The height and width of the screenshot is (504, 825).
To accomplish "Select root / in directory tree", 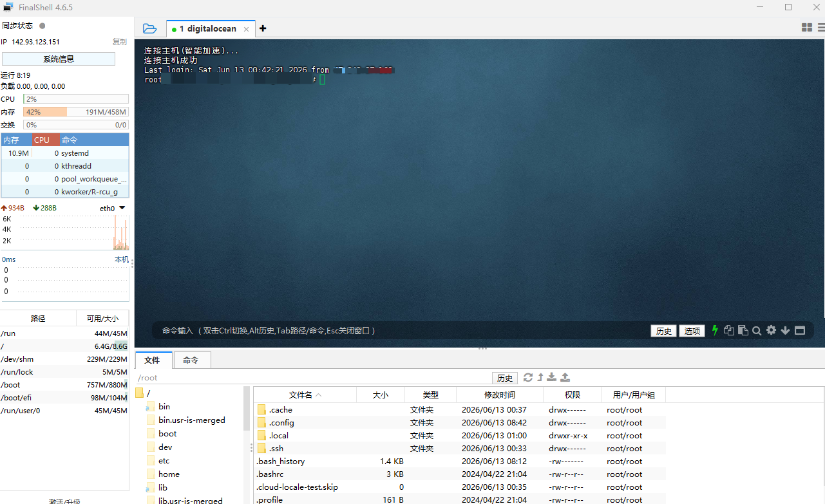I will point(143,393).
